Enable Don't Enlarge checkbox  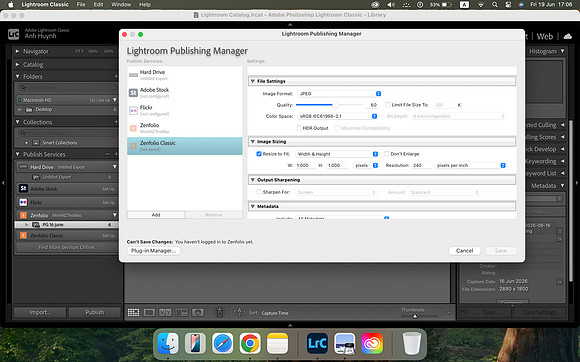pyautogui.click(x=387, y=154)
